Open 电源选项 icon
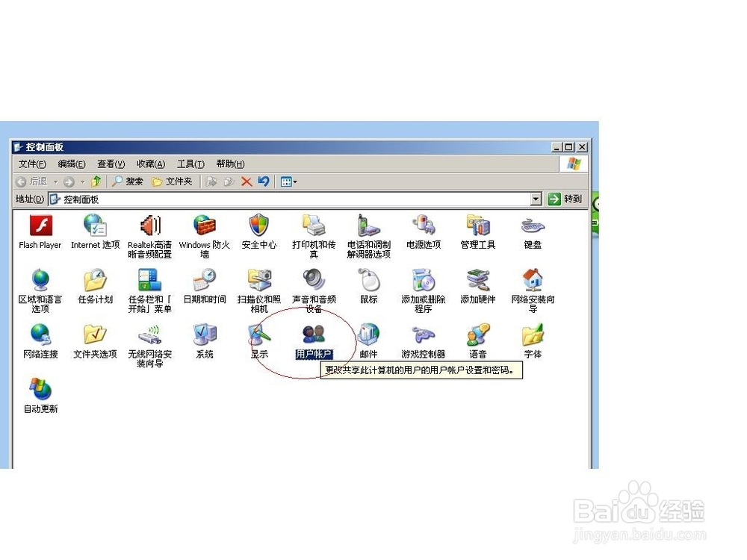Viewport: 747px width, 560px height. point(424,225)
